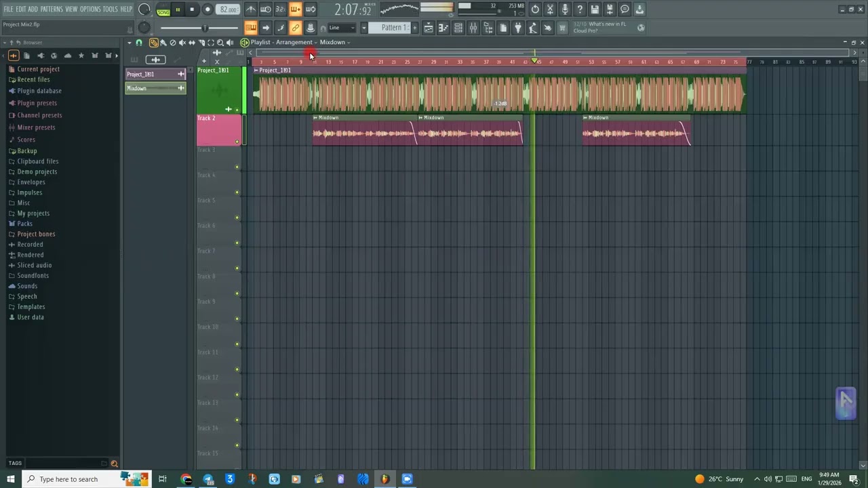The height and width of the screenshot is (488, 868).
Task: Mute Track 10 via its green dot
Action: [x=237, y=344]
